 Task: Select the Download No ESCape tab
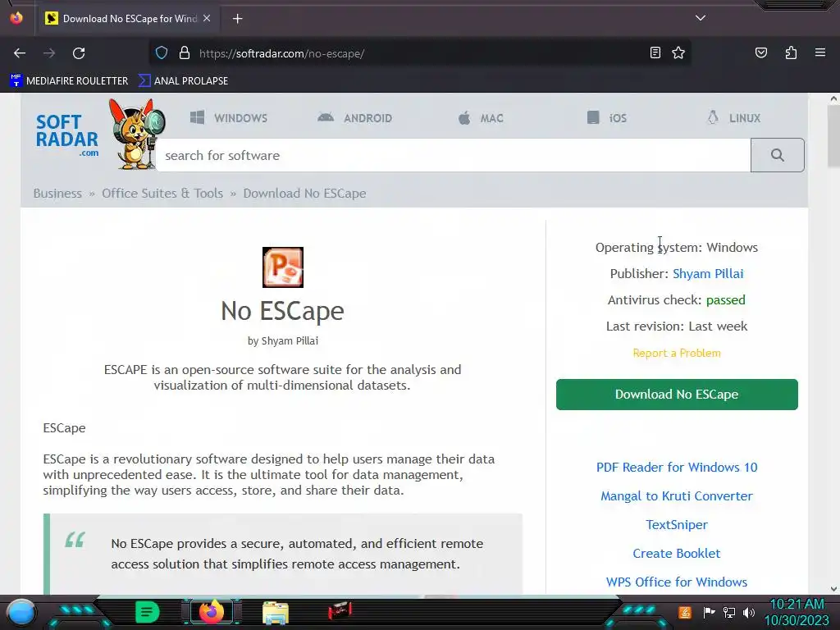pyautogui.click(x=129, y=19)
